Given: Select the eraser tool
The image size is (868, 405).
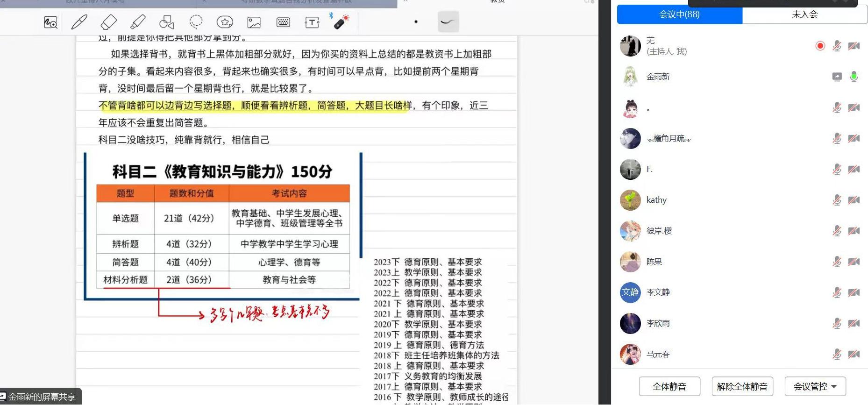Looking at the screenshot, I should coord(108,22).
